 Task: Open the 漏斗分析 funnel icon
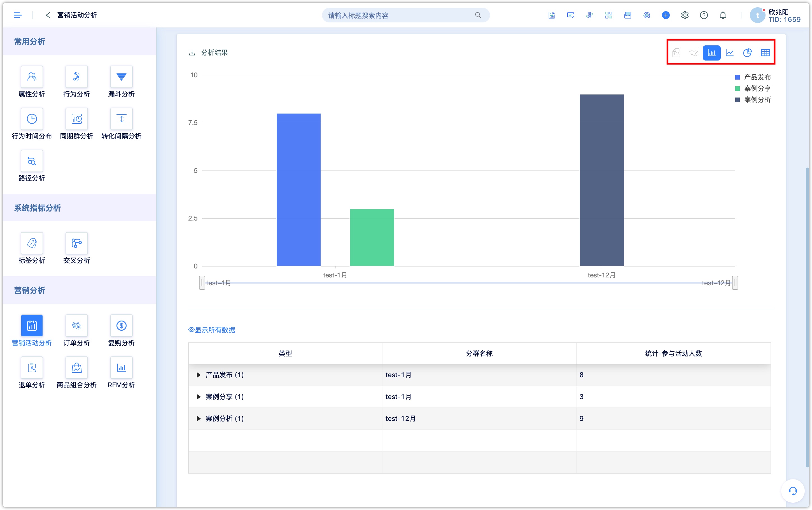pyautogui.click(x=121, y=76)
